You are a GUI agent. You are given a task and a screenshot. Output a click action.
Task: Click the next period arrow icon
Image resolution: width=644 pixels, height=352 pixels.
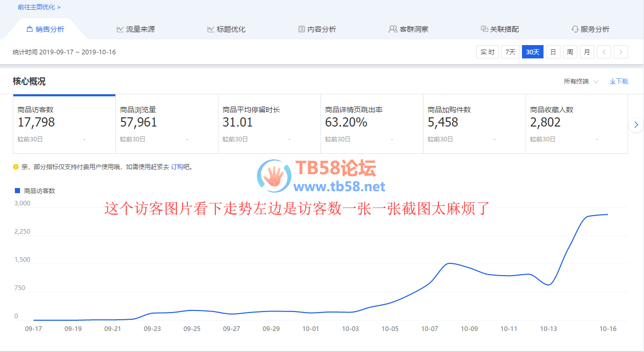coord(621,52)
